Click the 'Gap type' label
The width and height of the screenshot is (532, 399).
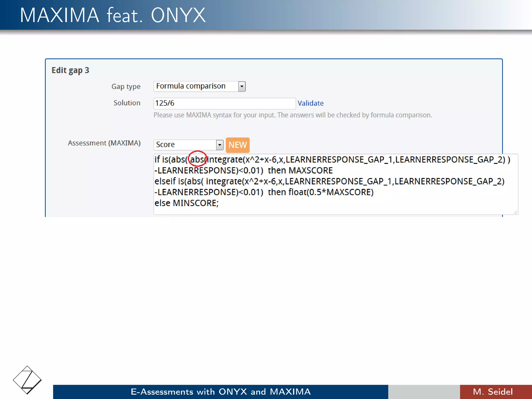click(126, 87)
